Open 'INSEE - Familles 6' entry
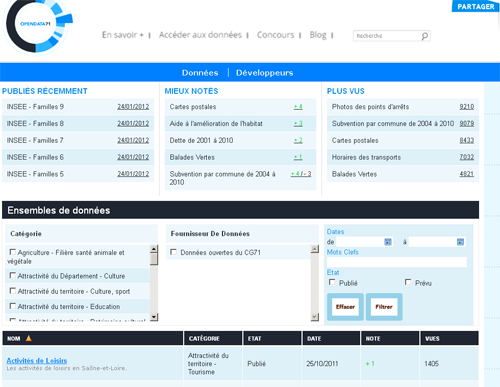500x387 pixels. tap(35, 157)
